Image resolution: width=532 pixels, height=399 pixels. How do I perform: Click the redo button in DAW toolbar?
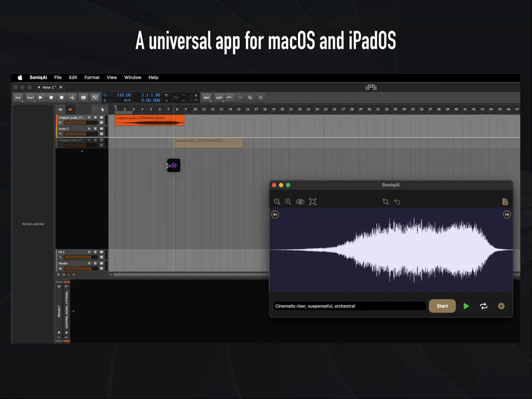240,98
